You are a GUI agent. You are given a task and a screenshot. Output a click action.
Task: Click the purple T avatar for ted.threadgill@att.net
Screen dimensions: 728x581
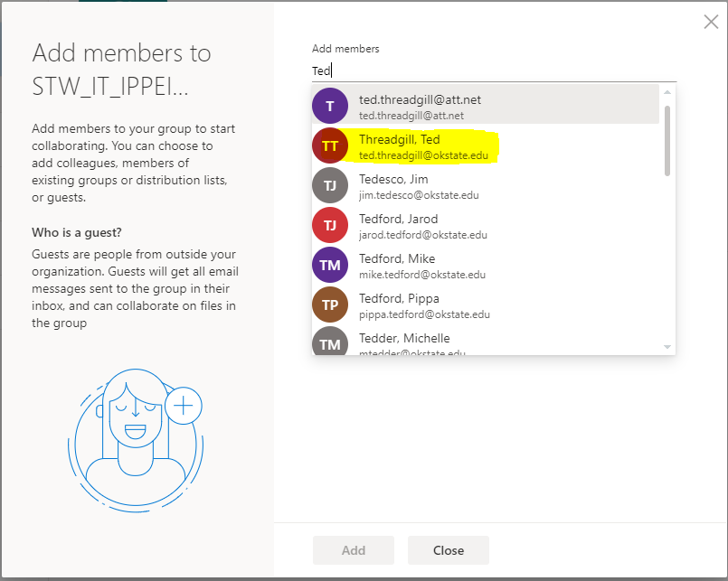[330, 106]
